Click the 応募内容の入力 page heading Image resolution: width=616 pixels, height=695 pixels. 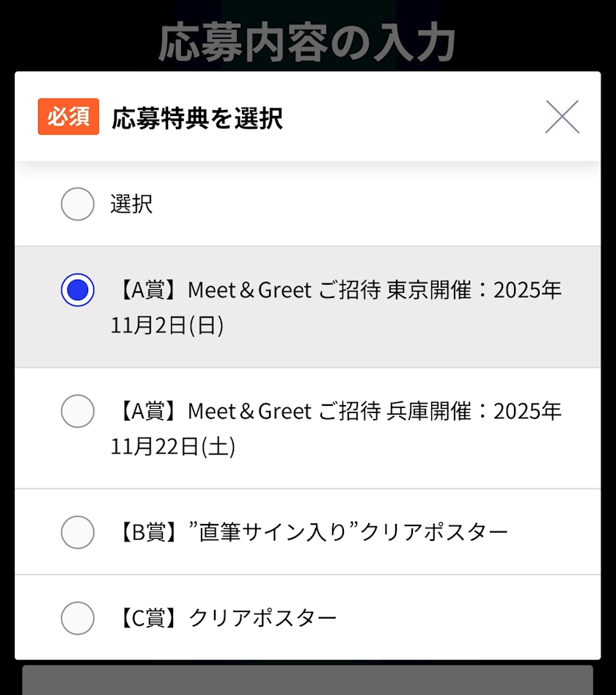307,43
